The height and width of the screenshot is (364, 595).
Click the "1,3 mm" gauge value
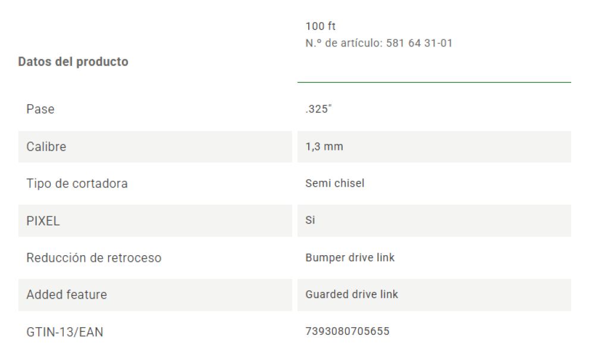324,147
